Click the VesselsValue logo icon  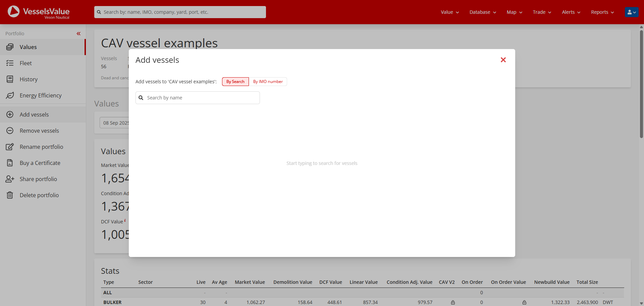(x=14, y=11)
